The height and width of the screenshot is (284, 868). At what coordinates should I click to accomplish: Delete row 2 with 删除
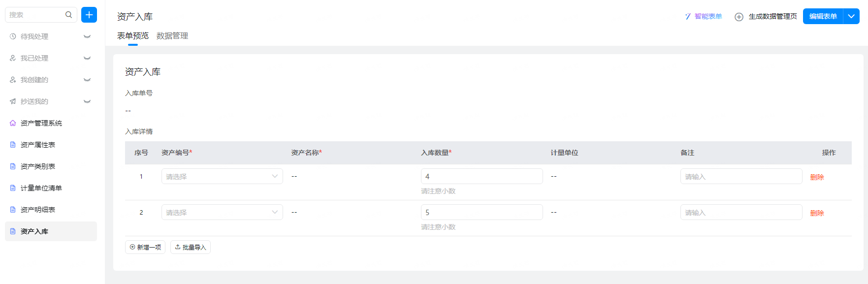click(817, 213)
